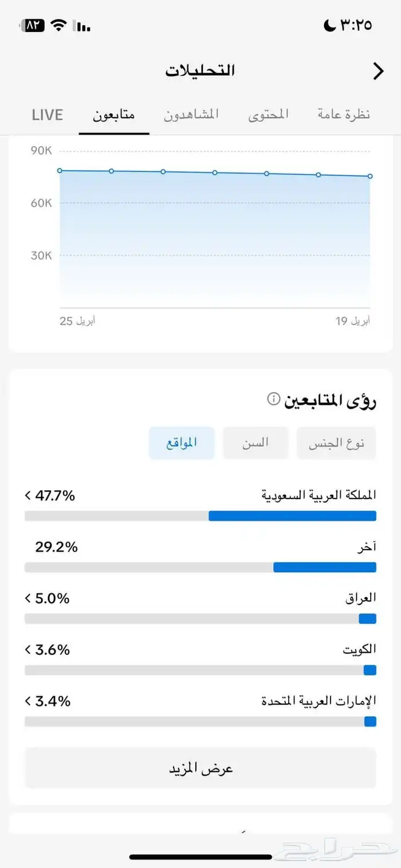This screenshot has height=868, width=401.
Task: Switch to the LIVE tab
Action: pos(47,115)
